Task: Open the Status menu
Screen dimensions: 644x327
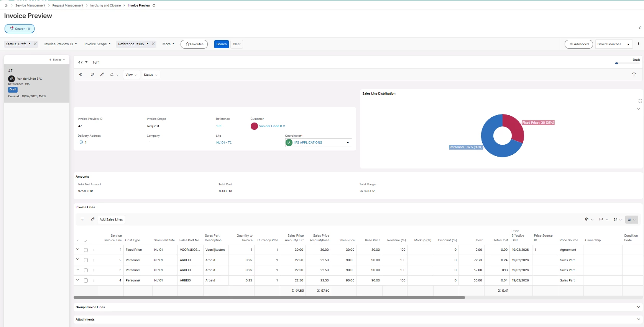Action: [x=151, y=75]
